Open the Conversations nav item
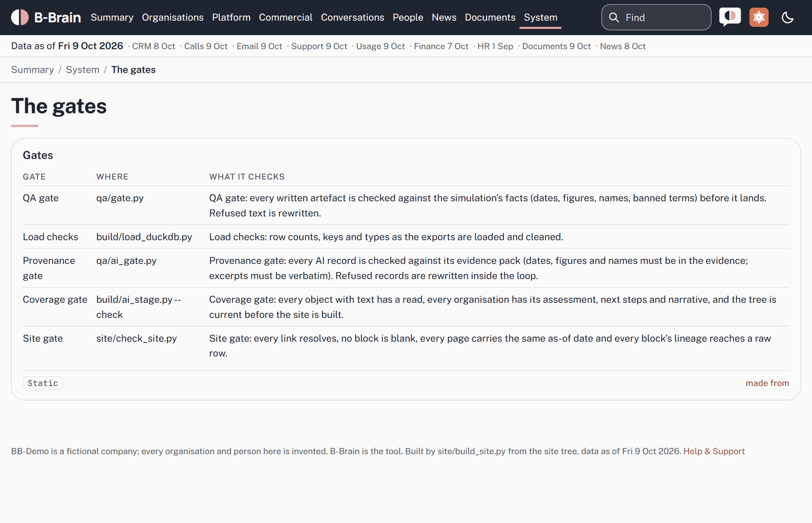This screenshot has width=812, height=523. tap(353, 17)
